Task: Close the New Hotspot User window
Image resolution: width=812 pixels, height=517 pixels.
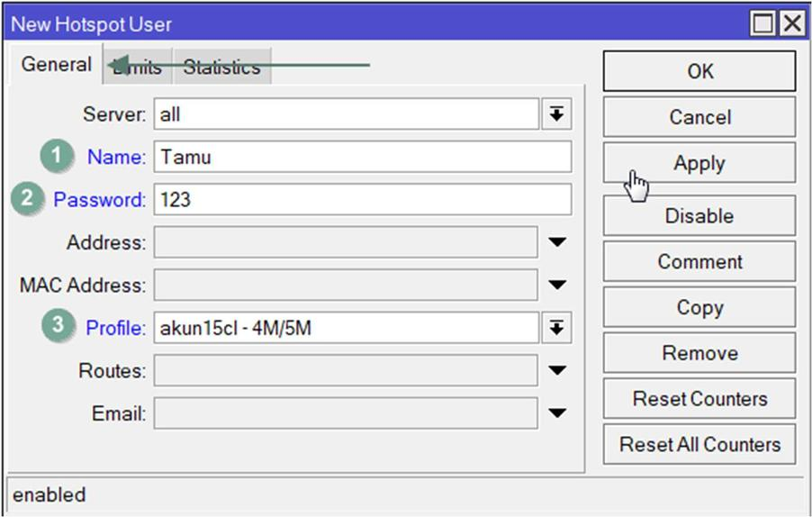Action: (791, 24)
